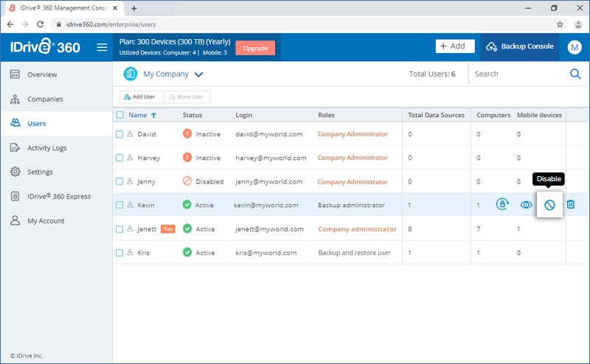Click the Add User button
This screenshot has width=590, height=364.
pos(141,97)
